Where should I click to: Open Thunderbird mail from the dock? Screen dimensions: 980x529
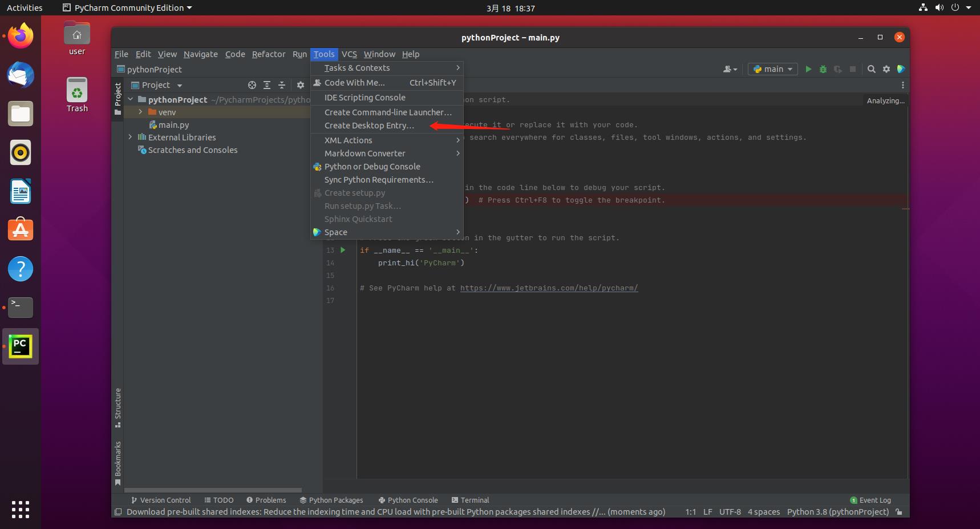click(21, 75)
